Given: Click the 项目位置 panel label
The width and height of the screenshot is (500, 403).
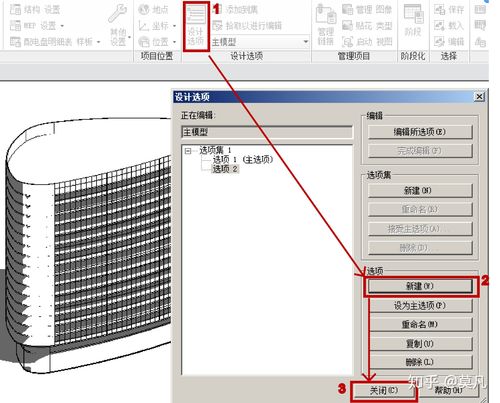Looking at the screenshot, I should pos(157,56).
